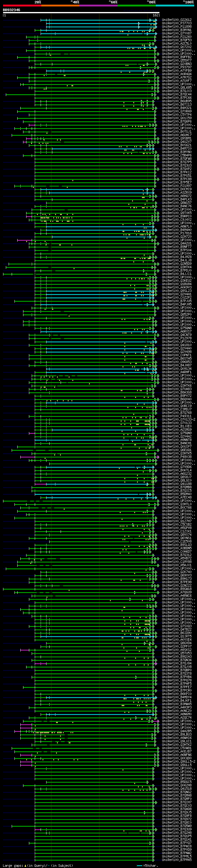Click UniRef100_P93797 label

click(x=177, y=67)
